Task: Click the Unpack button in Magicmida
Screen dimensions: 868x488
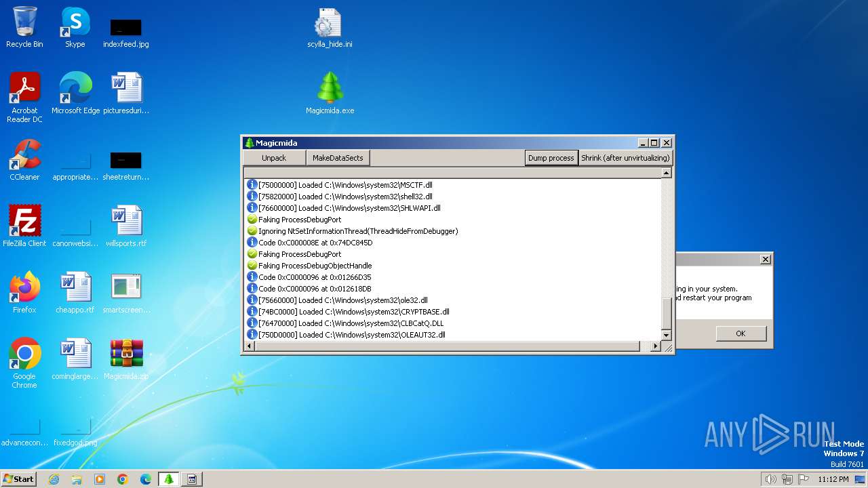Action: point(274,158)
